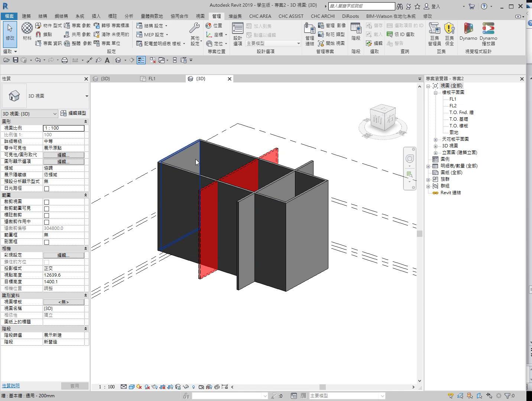This screenshot has width=532, height=401.
Task: Open 管理連結 manage links
Action: click(310, 34)
